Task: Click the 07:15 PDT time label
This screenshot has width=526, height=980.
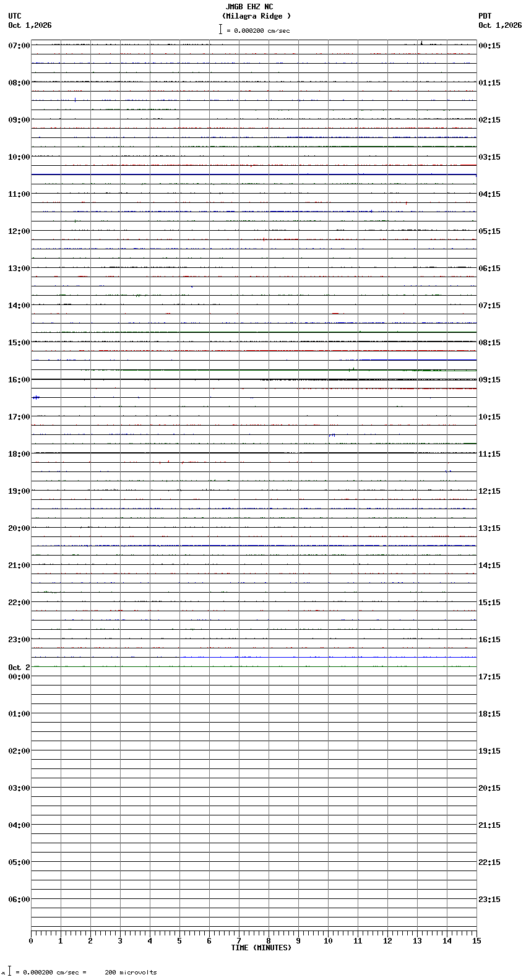Action: 489,306
